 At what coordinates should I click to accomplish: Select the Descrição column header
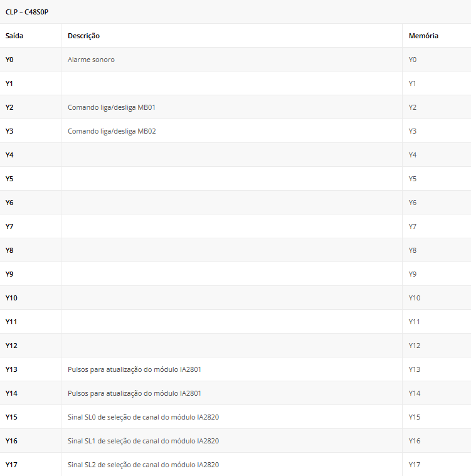(x=83, y=36)
